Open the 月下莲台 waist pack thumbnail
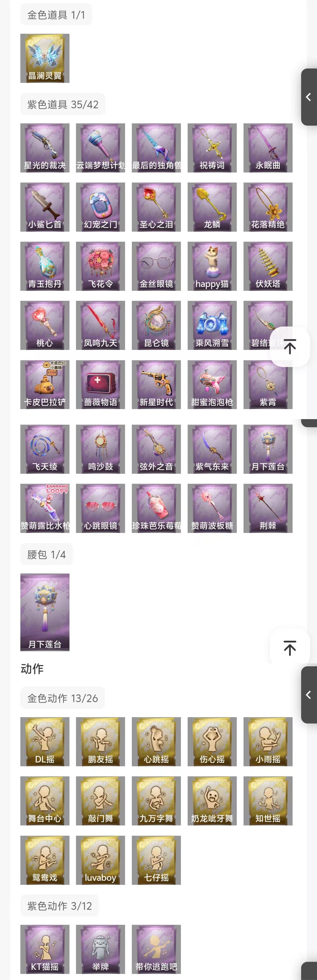The image size is (317, 980). pos(45,612)
